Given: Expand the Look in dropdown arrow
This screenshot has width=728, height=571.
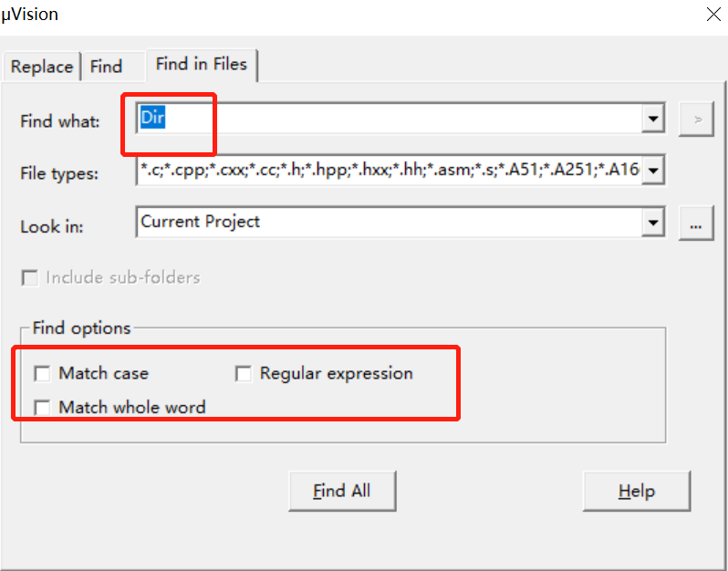Looking at the screenshot, I should tap(653, 223).
